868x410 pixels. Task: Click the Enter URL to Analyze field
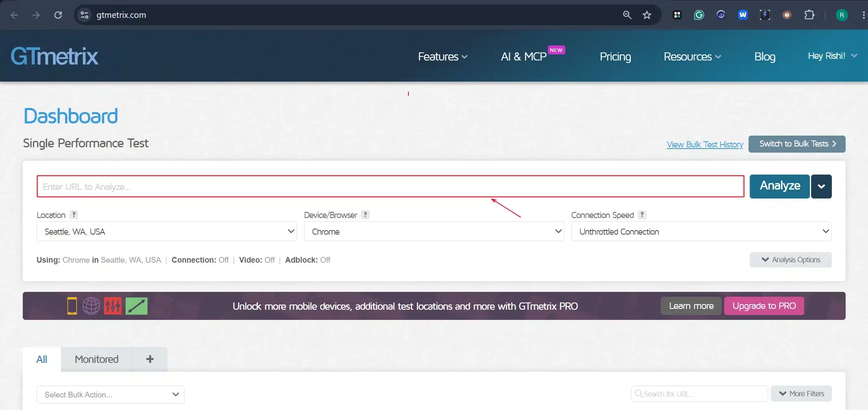(390, 186)
